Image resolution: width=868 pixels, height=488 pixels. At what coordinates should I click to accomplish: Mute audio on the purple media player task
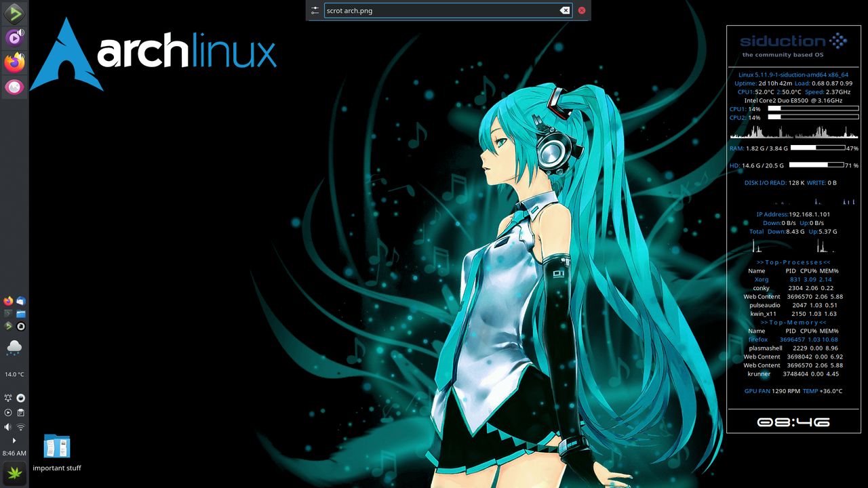(21, 32)
